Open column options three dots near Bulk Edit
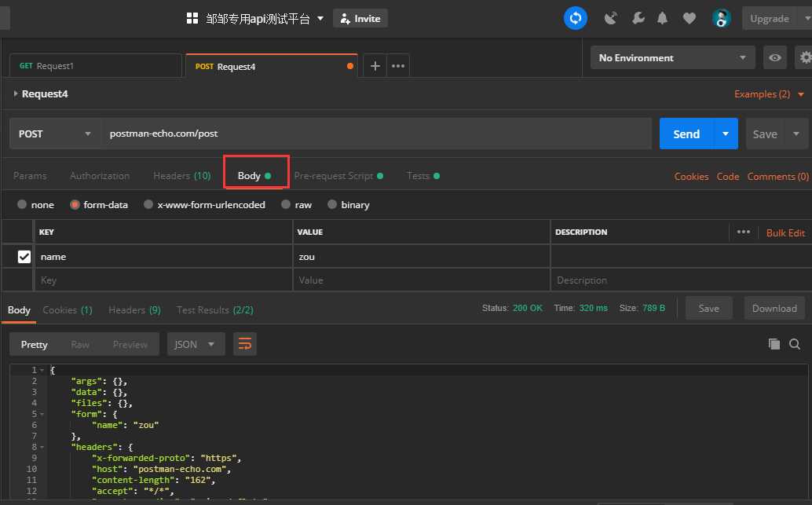This screenshot has height=505, width=812. tap(743, 232)
